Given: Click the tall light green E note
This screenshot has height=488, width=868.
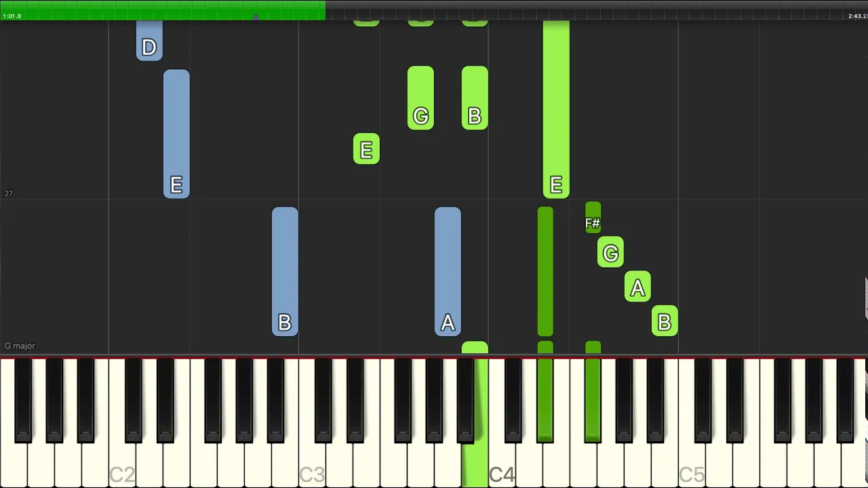Looking at the screenshot, I should point(556,109).
